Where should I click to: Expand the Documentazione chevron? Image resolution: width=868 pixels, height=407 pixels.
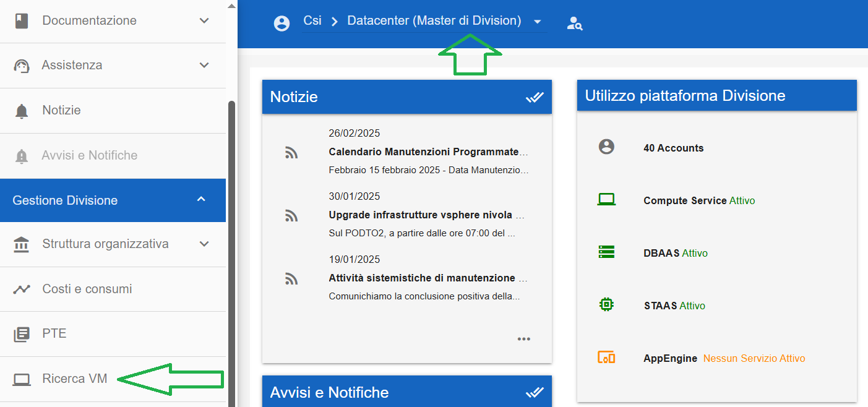tap(204, 21)
